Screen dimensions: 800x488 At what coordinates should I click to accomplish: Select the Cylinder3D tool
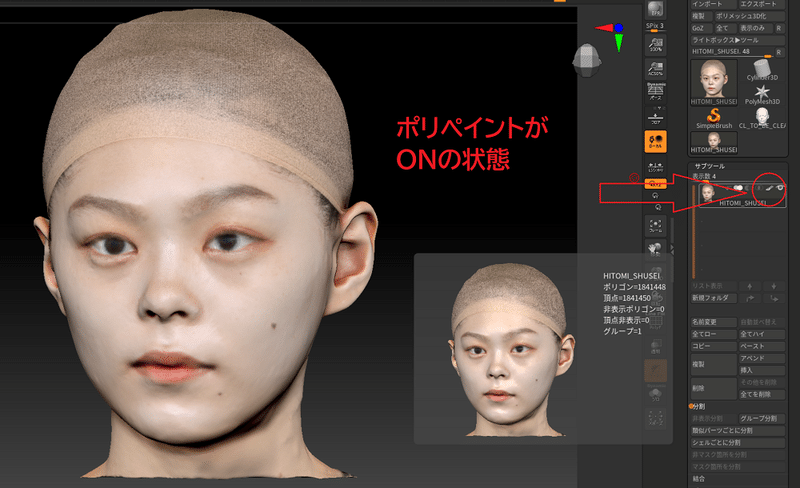tap(762, 70)
